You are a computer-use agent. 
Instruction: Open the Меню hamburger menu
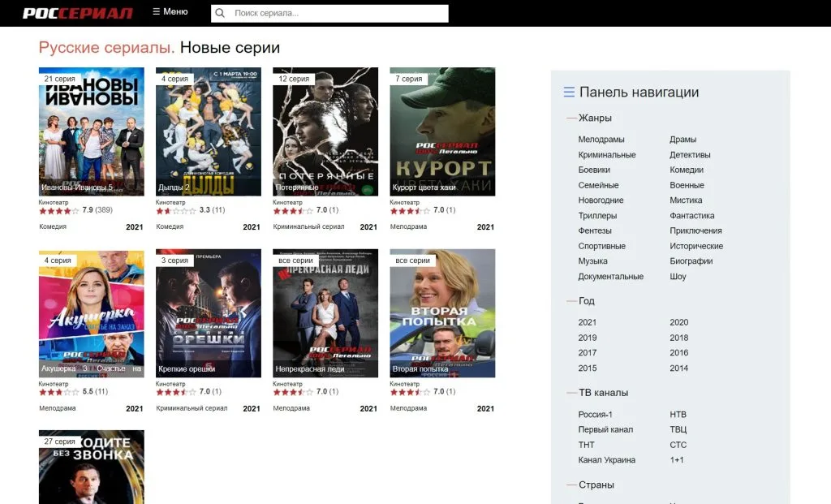170,11
